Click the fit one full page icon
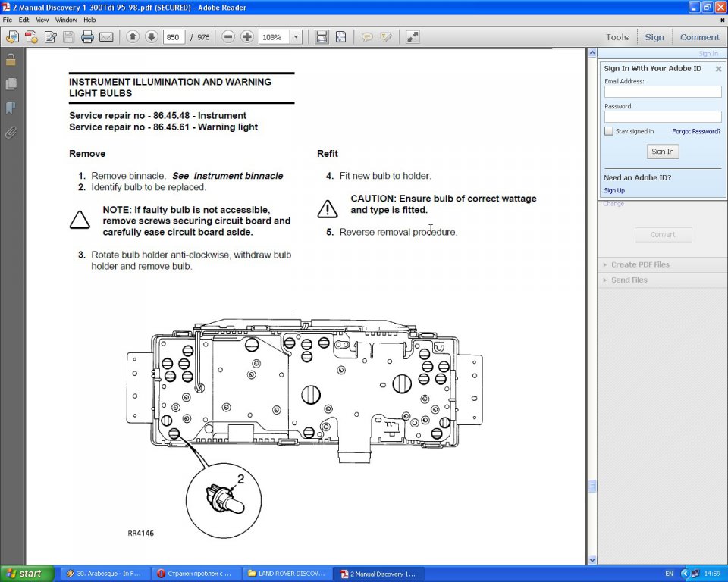Viewport: 728px width, 582px height. tap(340, 36)
